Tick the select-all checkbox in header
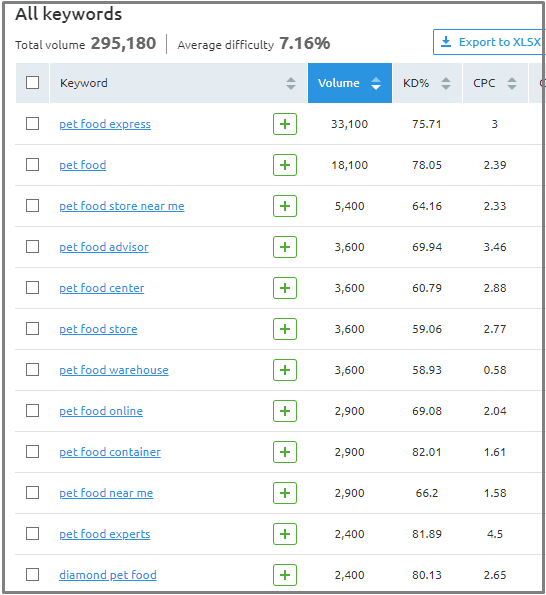The height and width of the screenshot is (595, 546). (32, 83)
